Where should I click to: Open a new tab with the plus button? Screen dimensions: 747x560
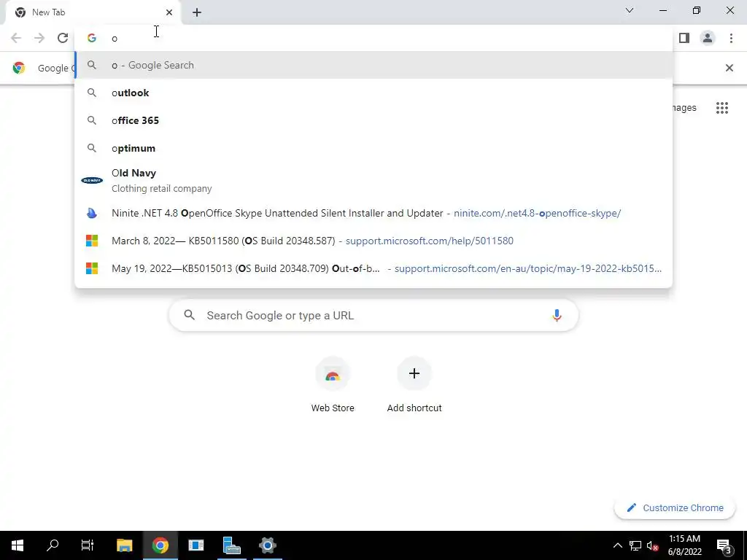point(197,12)
